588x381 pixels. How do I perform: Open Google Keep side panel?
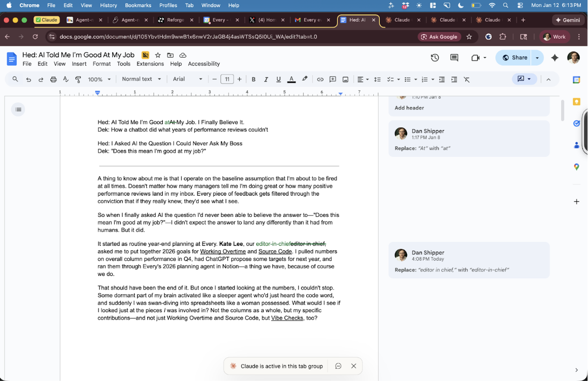(576, 101)
